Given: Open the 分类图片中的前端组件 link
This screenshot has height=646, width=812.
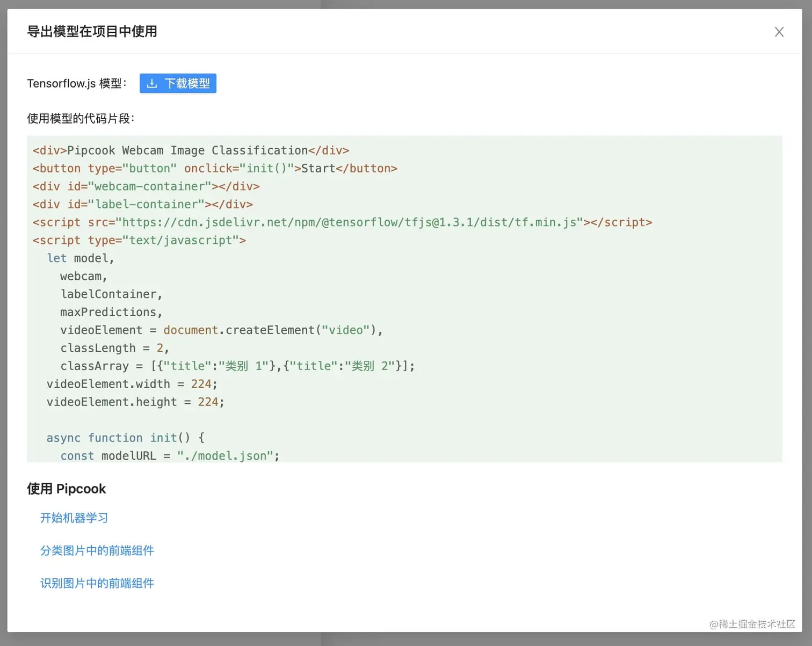Looking at the screenshot, I should tap(97, 550).
